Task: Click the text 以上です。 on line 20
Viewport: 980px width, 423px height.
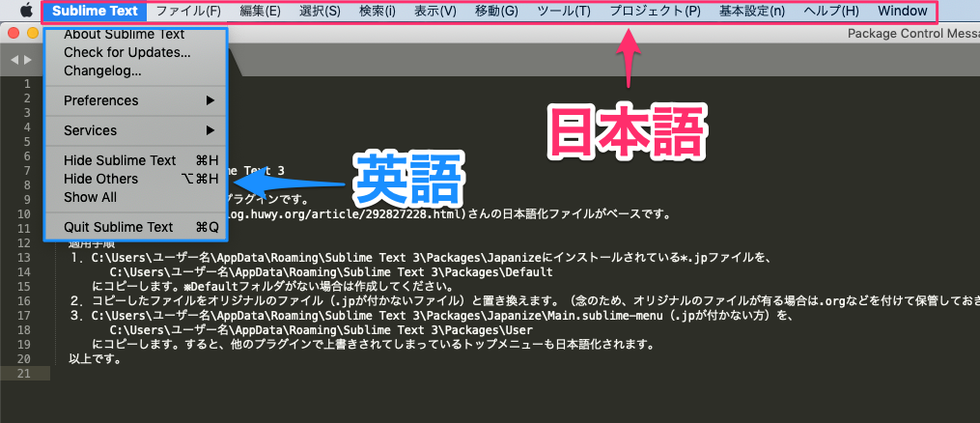Action: (95, 359)
